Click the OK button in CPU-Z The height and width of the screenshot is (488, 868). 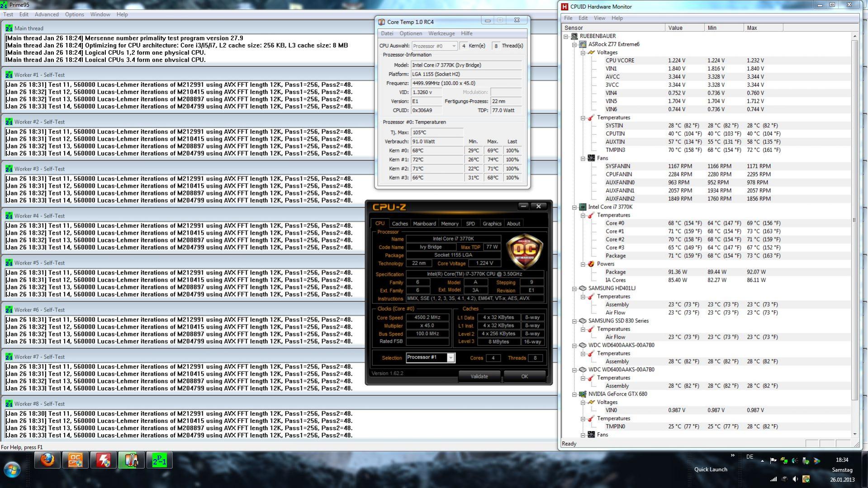[524, 376]
